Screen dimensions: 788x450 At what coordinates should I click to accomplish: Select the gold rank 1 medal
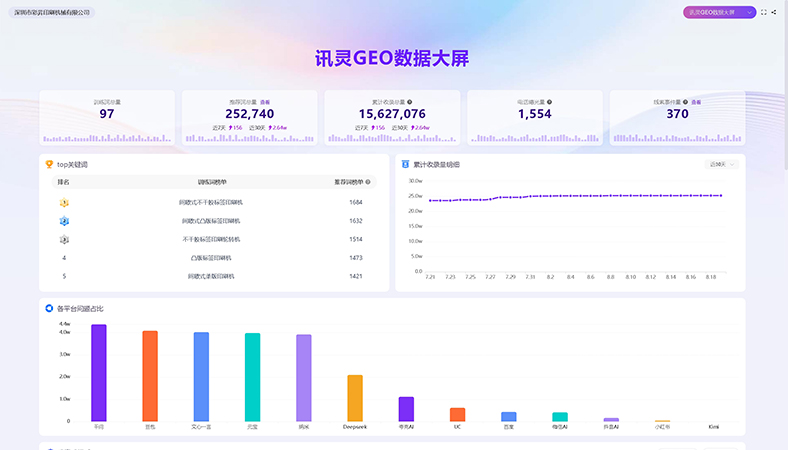pyautogui.click(x=64, y=203)
